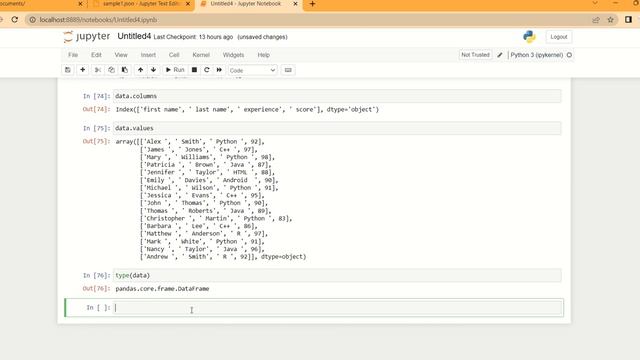Focus the empty input cell

[x=338, y=308]
